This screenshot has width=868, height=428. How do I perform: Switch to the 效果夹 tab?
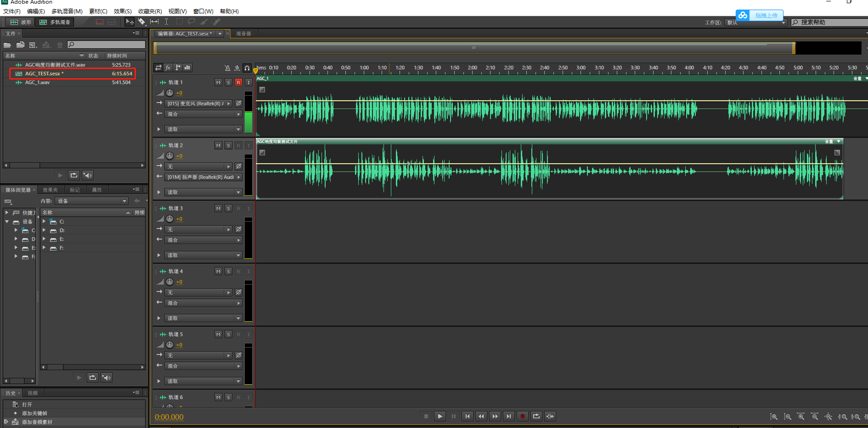click(50, 190)
